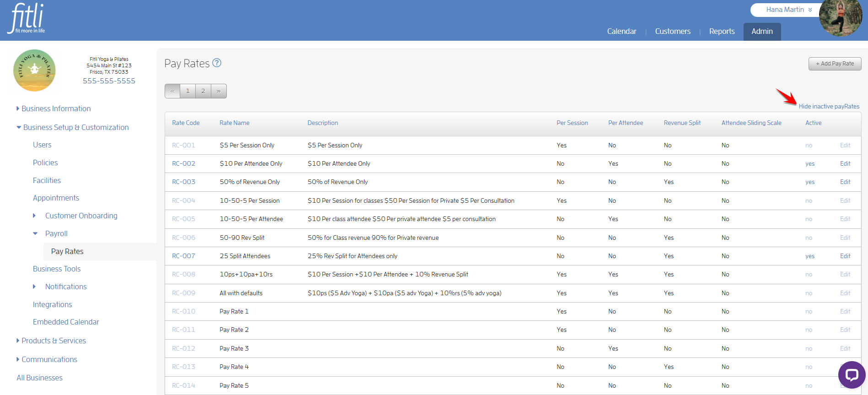Edit the 10-50-5 Per Session rate

click(x=845, y=200)
